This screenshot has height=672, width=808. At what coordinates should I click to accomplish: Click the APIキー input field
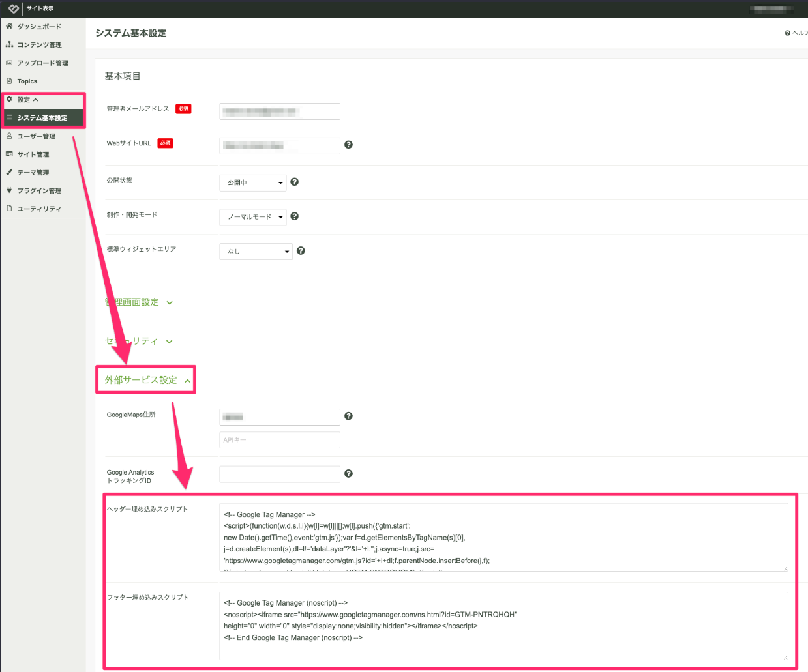(x=280, y=440)
